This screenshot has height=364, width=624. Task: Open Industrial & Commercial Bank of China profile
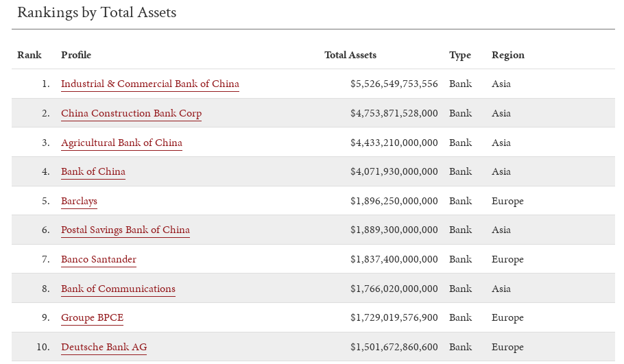click(x=150, y=84)
